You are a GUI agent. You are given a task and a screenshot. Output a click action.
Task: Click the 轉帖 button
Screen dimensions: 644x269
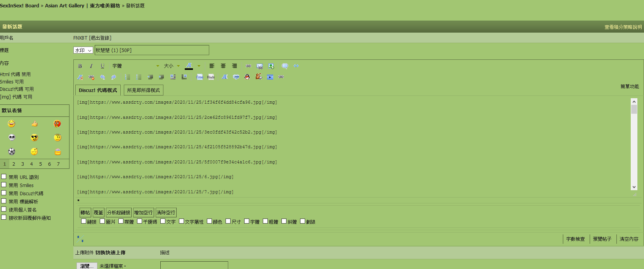(x=85, y=212)
